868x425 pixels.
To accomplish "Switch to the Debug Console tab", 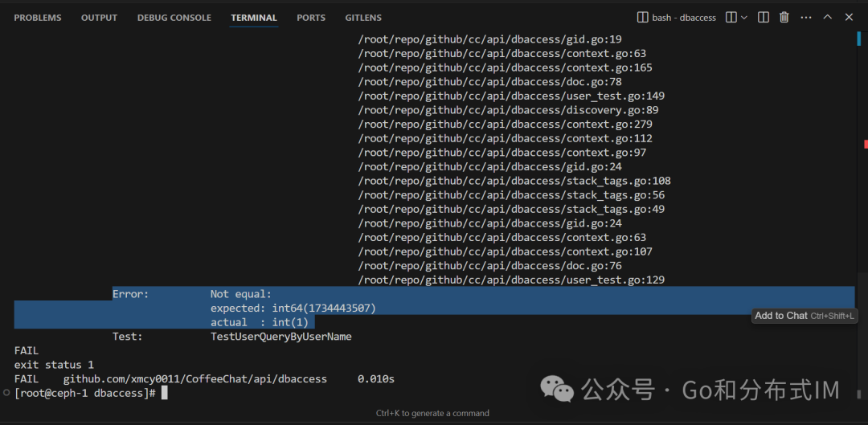I will (174, 18).
